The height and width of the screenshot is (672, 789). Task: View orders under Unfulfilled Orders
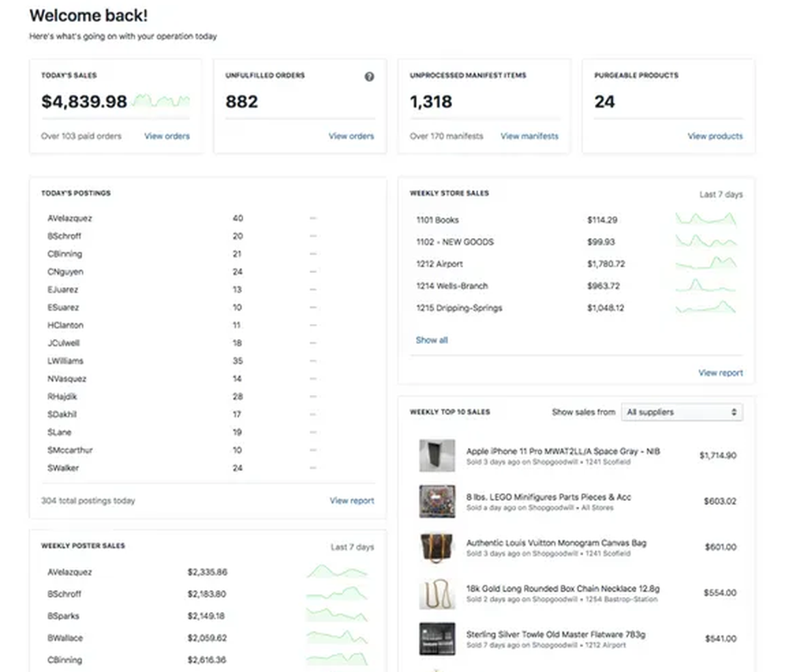click(x=351, y=136)
